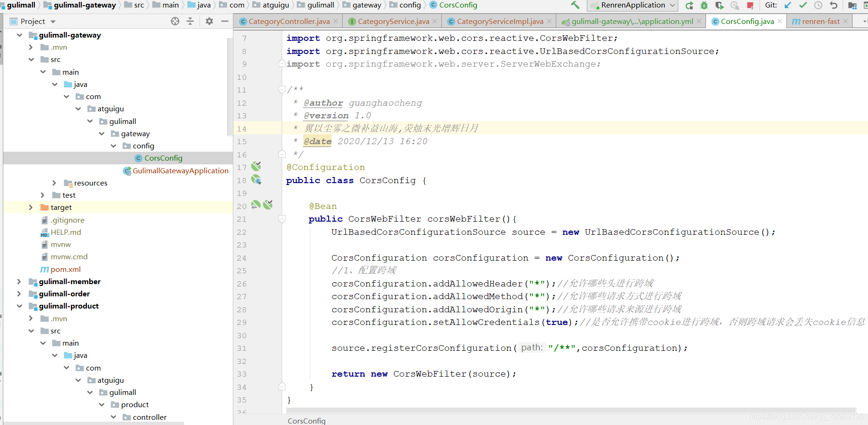Viewport: 868px width, 425px height.
Task: Expand the gulimall-order module
Action: point(19,294)
